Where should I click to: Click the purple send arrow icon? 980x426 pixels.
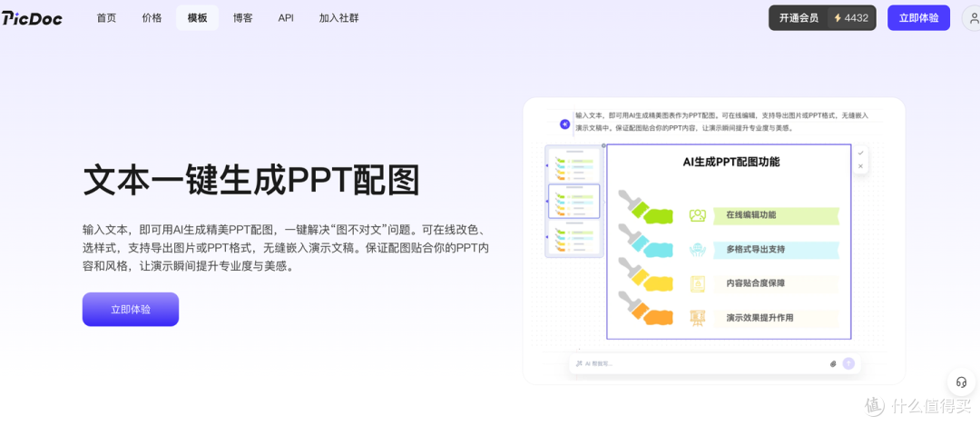[848, 363]
